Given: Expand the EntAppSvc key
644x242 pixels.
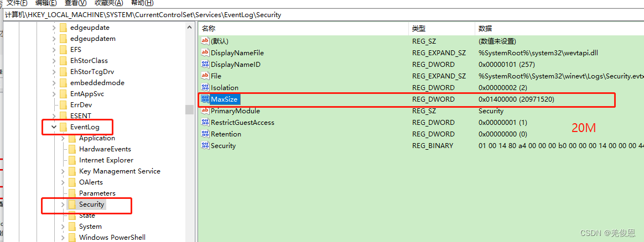Looking at the screenshot, I should pos(54,94).
